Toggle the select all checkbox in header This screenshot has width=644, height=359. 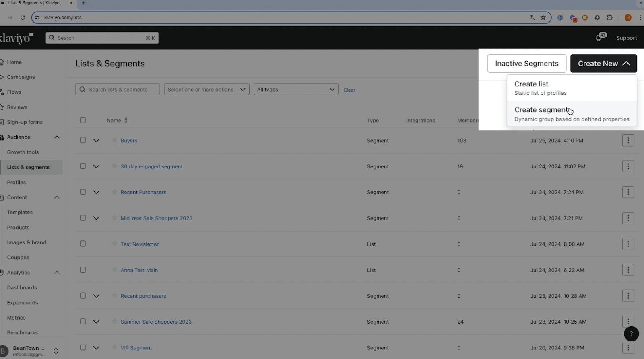click(x=83, y=120)
